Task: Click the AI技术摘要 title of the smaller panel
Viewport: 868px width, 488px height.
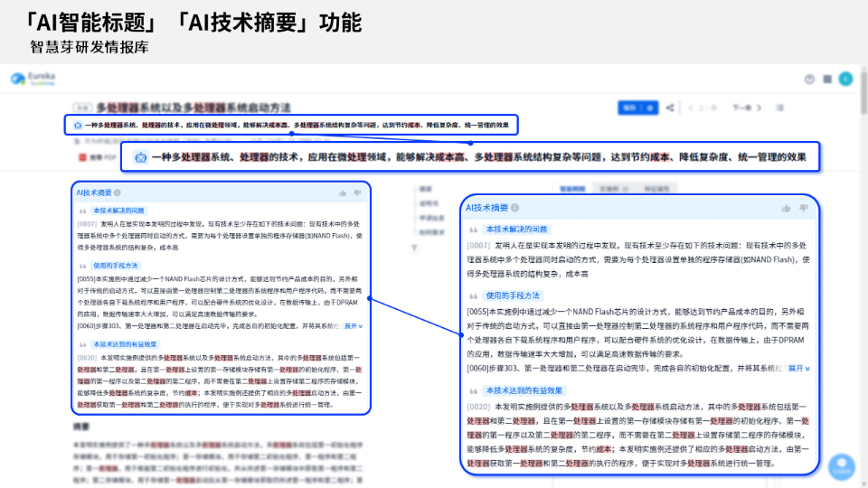Action: coord(93,192)
